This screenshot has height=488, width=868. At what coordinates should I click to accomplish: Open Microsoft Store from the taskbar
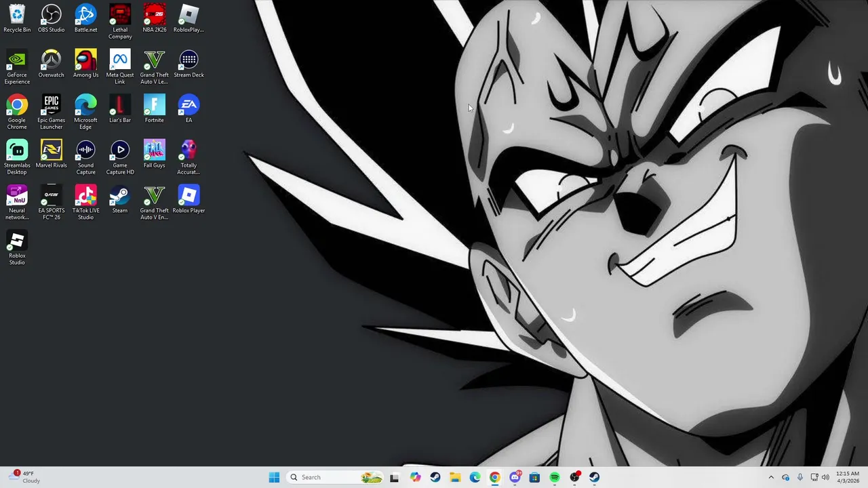[535, 477]
